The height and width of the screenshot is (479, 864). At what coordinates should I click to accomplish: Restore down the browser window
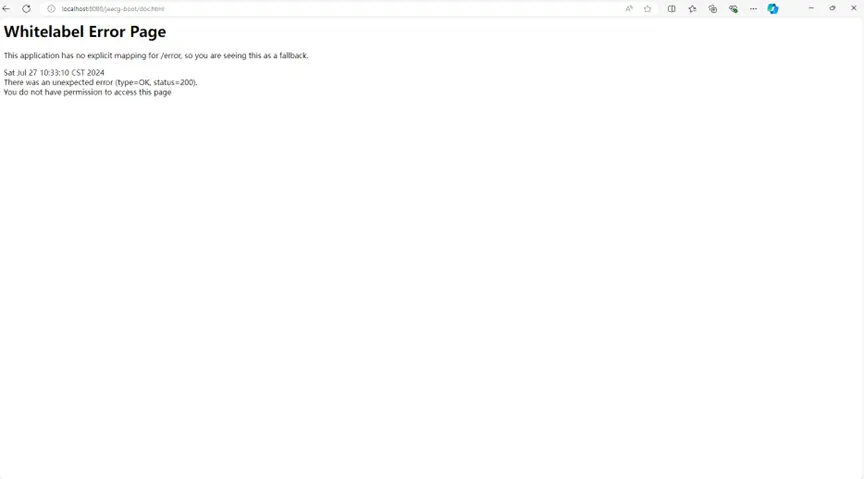832,8
